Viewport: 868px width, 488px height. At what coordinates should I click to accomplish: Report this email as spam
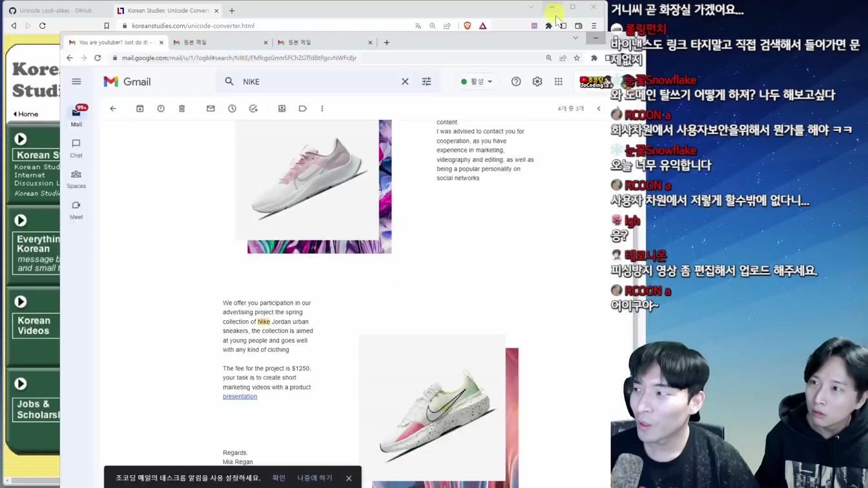[161, 108]
